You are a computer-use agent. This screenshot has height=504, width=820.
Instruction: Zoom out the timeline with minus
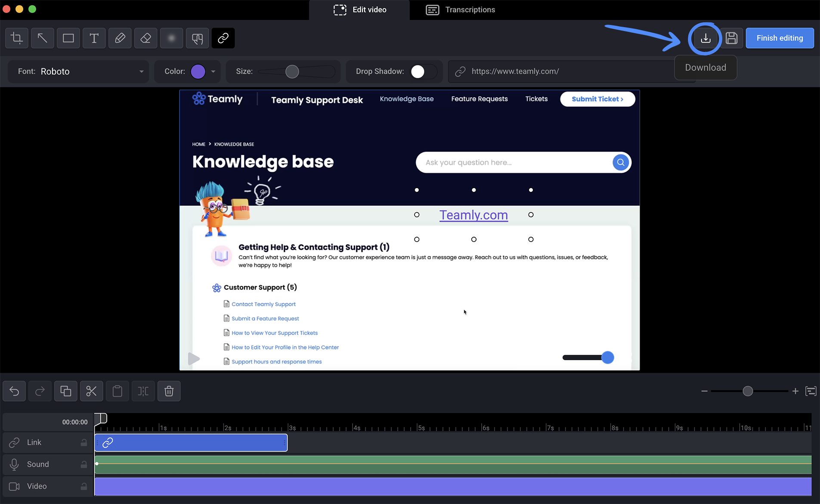(x=704, y=391)
